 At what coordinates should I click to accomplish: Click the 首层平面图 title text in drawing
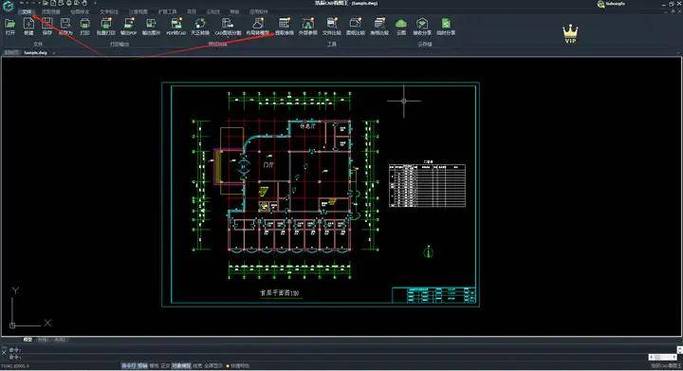click(280, 293)
